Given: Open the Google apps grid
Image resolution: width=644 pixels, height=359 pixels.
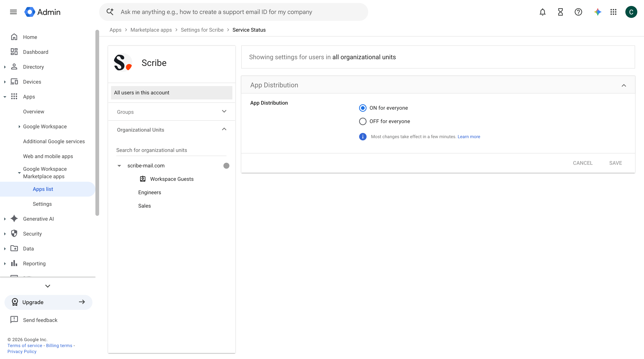Looking at the screenshot, I should click(x=613, y=12).
